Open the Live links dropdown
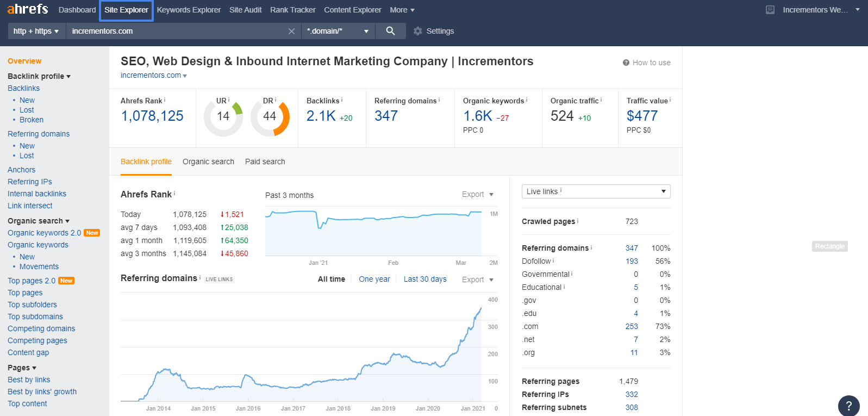Screen dimensions: 868x416 [596, 191]
